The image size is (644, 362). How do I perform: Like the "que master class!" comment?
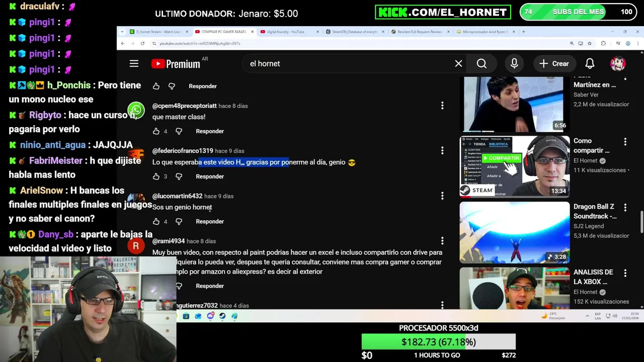(x=156, y=131)
